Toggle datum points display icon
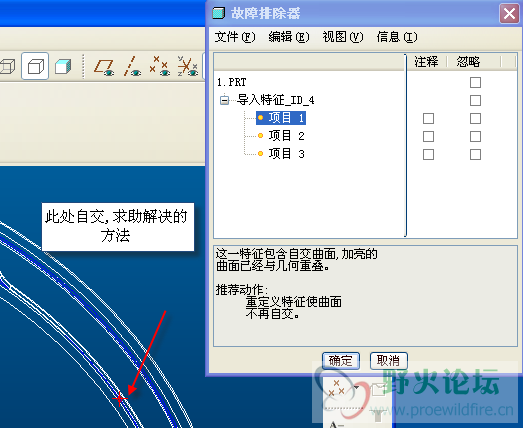This screenshot has height=428, width=523. tap(160, 66)
